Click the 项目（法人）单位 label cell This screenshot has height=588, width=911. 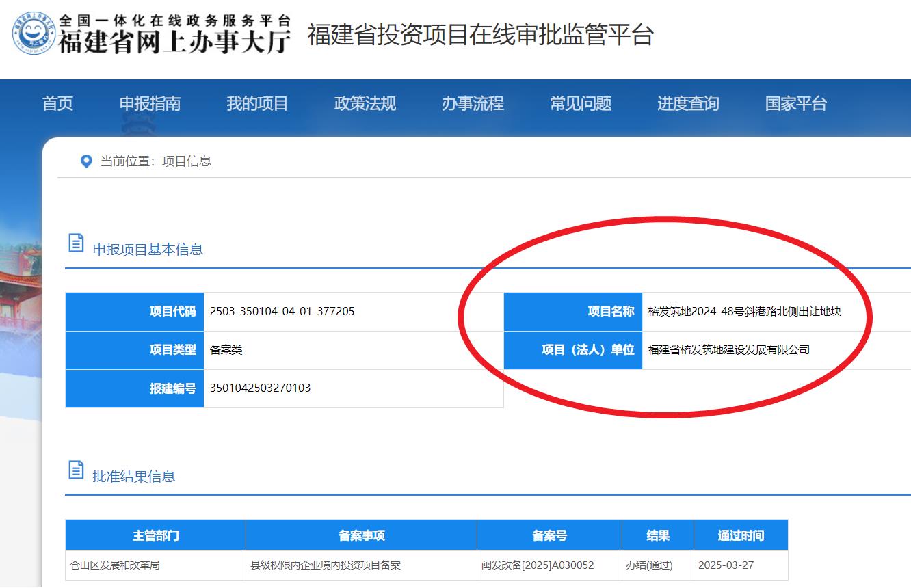point(573,350)
